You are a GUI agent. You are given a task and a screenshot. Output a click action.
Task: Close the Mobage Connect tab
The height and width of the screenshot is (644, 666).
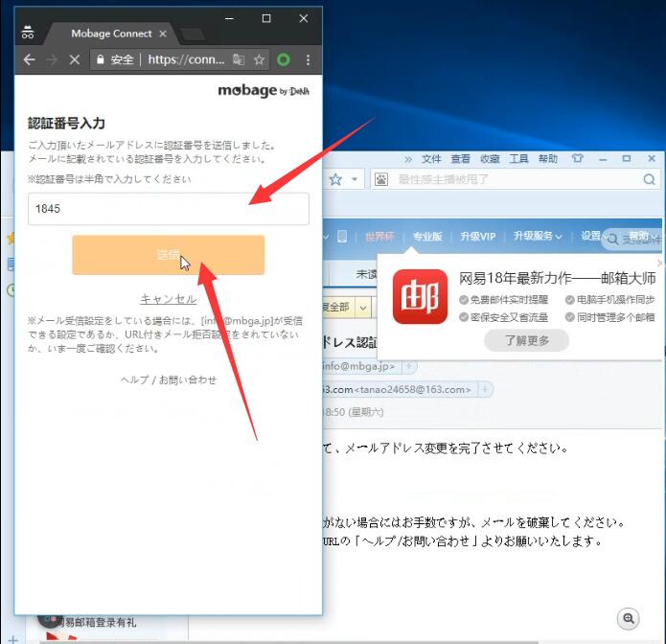(x=163, y=34)
